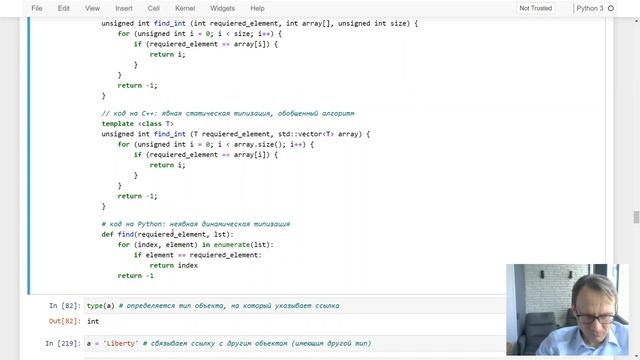Click the a = 'Liberty' input cell

(x=295, y=344)
